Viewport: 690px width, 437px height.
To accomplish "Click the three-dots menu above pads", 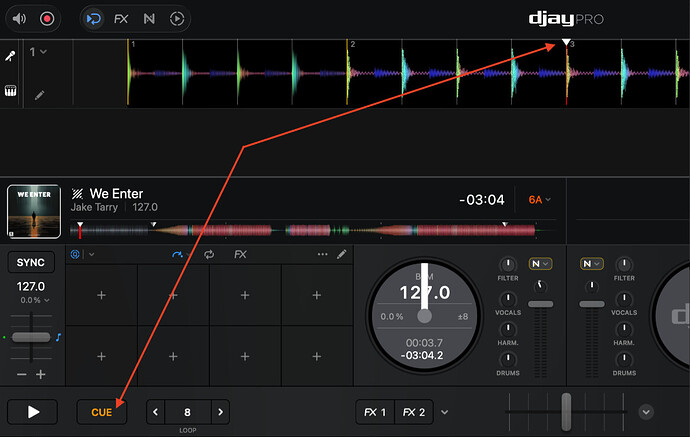I will [x=322, y=255].
